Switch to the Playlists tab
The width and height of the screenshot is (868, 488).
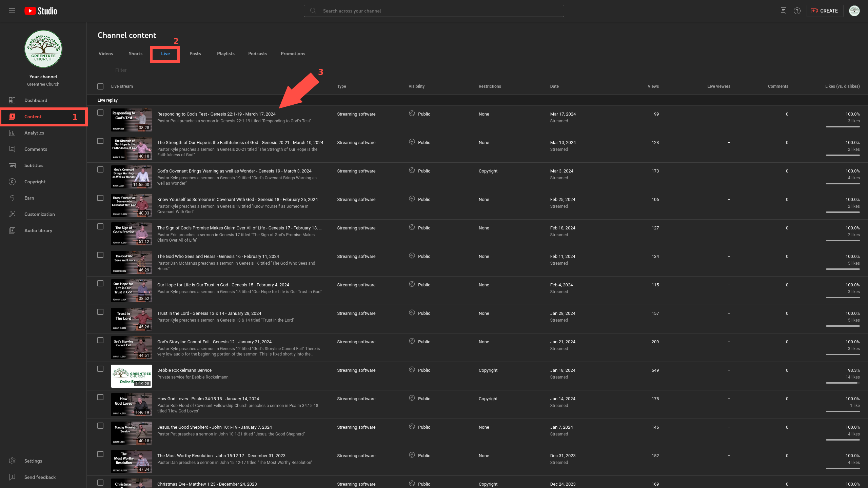[225, 54]
